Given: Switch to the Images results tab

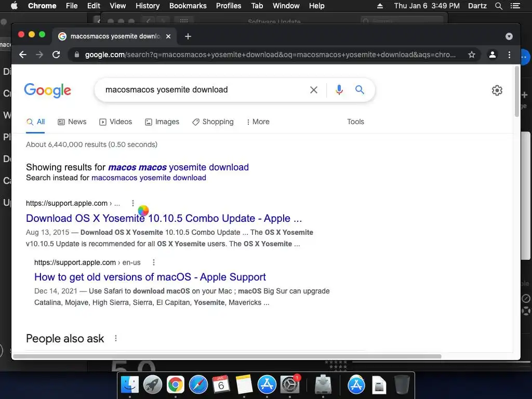Looking at the screenshot, I should pos(162,122).
